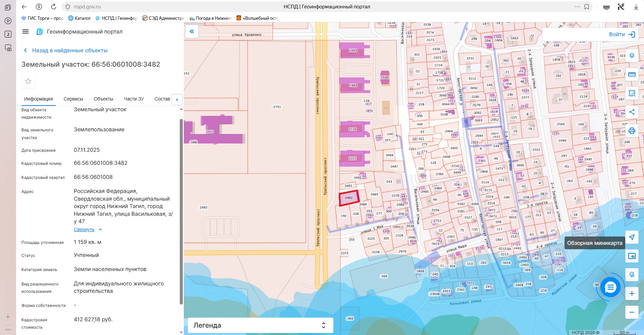Print the map using printer icon
This screenshot has width=644, height=335.
pos(632,131)
